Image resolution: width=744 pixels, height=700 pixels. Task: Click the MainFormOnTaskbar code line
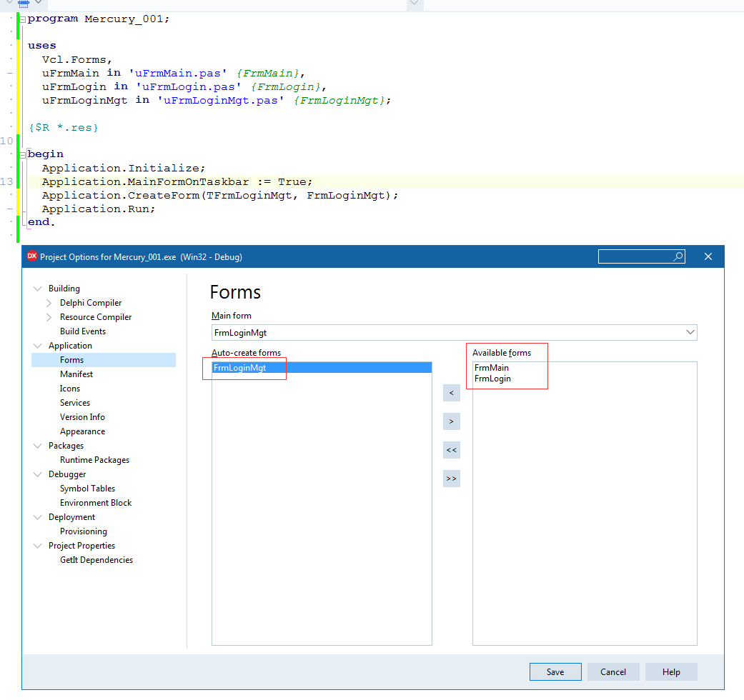pyautogui.click(x=177, y=181)
